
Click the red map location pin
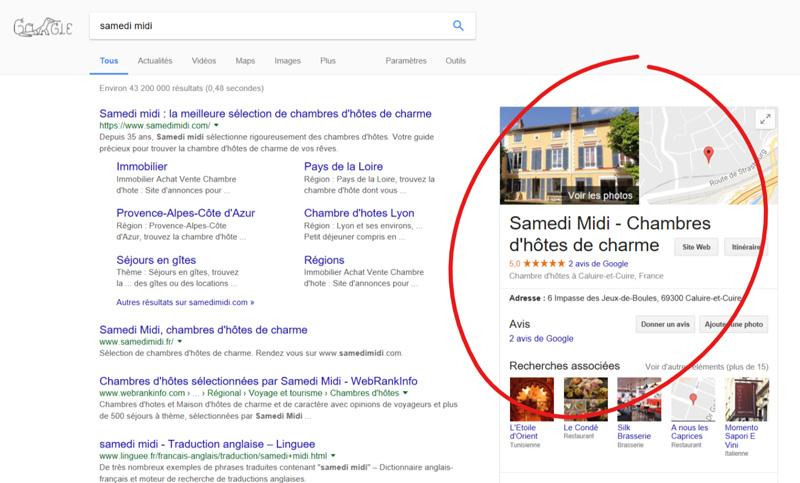tap(709, 154)
